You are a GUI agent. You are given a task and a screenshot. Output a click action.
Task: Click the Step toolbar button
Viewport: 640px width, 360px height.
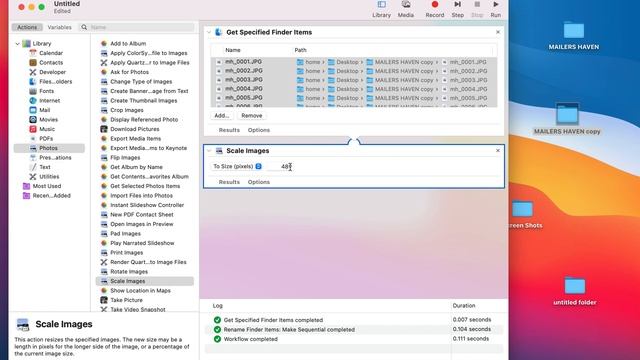click(x=457, y=9)
